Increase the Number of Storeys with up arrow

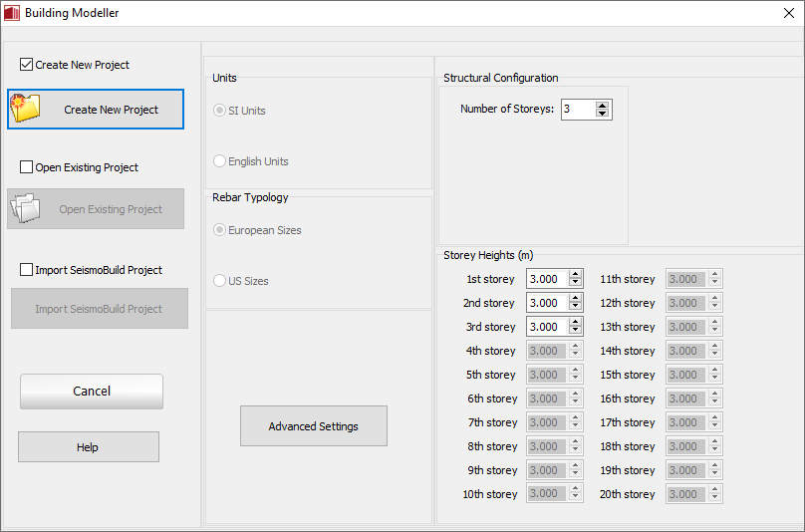[x=602, y=105]
